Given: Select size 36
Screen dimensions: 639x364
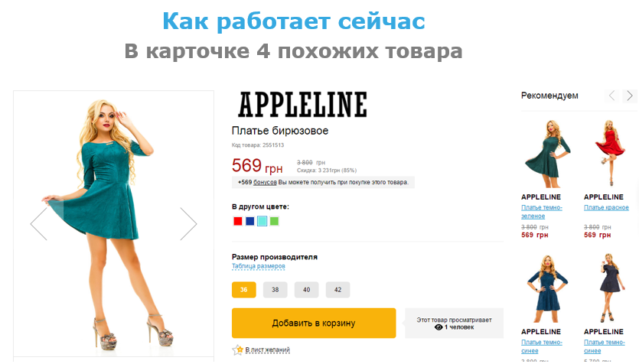Looking at the screenshot, I should (243, 290).
